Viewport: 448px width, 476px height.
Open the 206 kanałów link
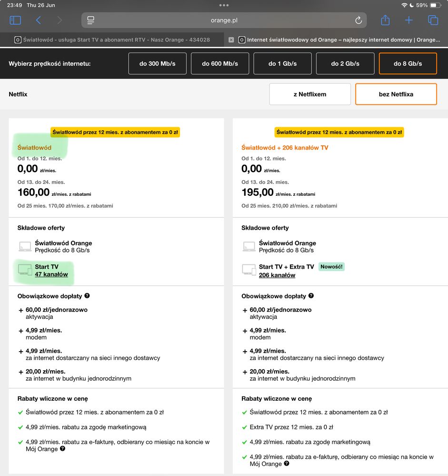tap(277, 275)
